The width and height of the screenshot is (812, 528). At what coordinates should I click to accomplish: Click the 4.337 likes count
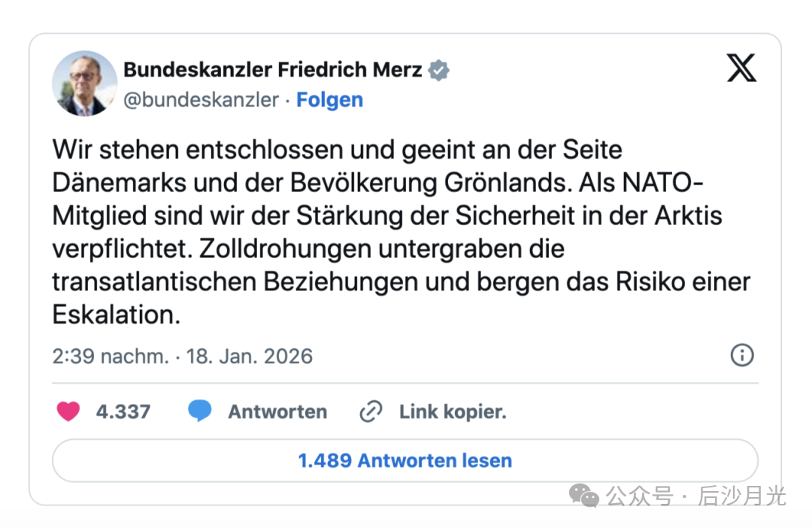pos(123,412)
